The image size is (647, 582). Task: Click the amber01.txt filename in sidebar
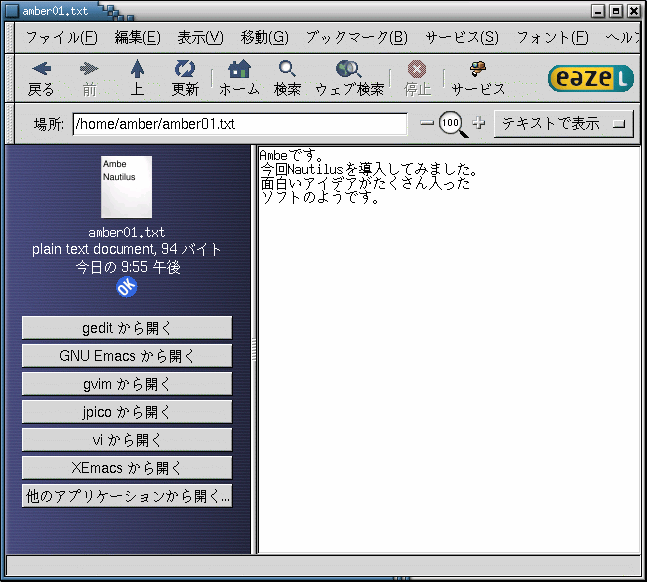tap(127, 232)
